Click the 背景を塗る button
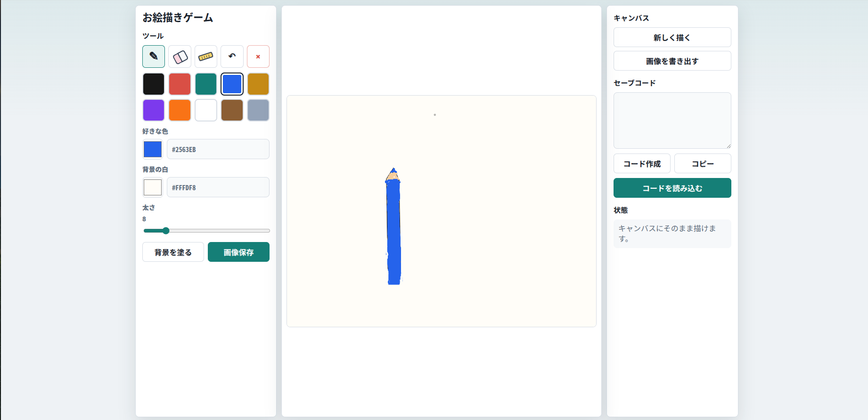The image size is (868, 420). 173,252
